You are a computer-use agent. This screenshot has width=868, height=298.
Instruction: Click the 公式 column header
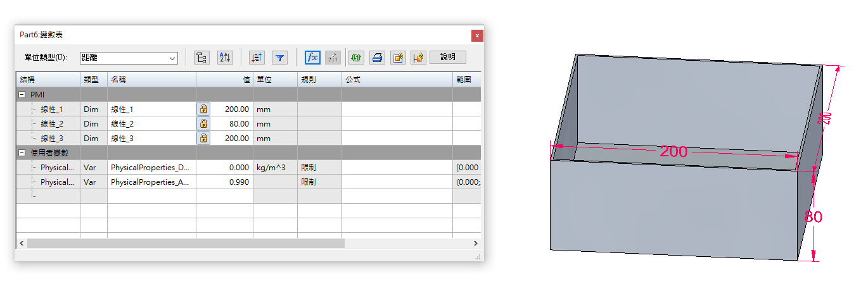tap(396, 80)
